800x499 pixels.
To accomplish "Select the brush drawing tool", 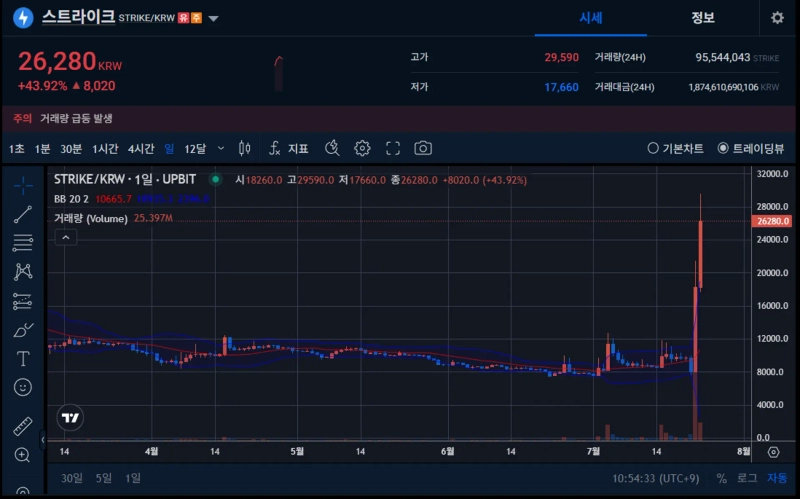I will tap(23, 329).
